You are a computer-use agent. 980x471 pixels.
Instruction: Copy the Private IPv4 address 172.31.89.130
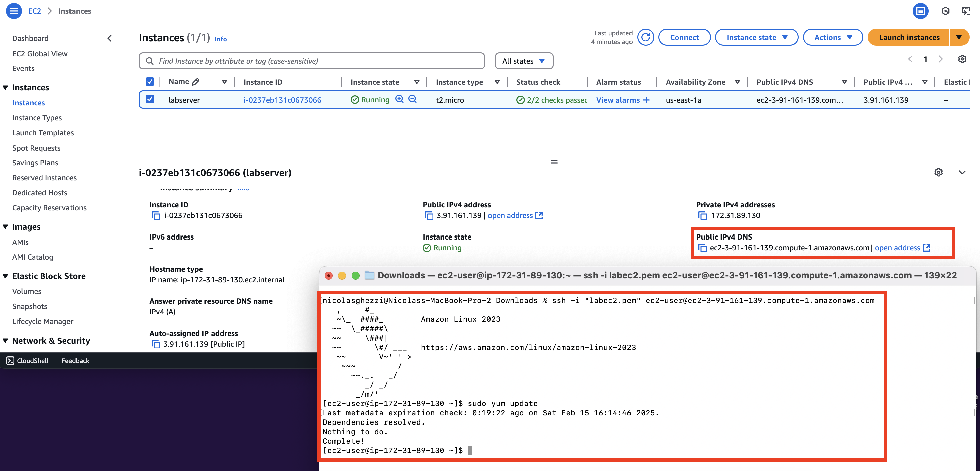702,215
